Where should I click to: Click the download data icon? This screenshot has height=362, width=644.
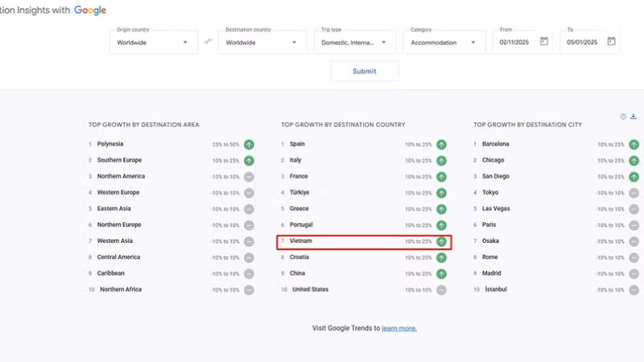point(634,117)
